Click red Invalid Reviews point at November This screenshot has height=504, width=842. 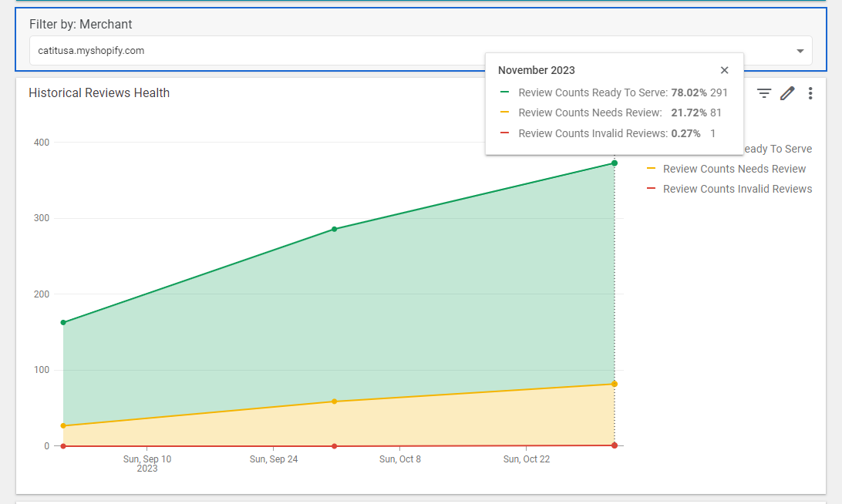click(615, 445)
